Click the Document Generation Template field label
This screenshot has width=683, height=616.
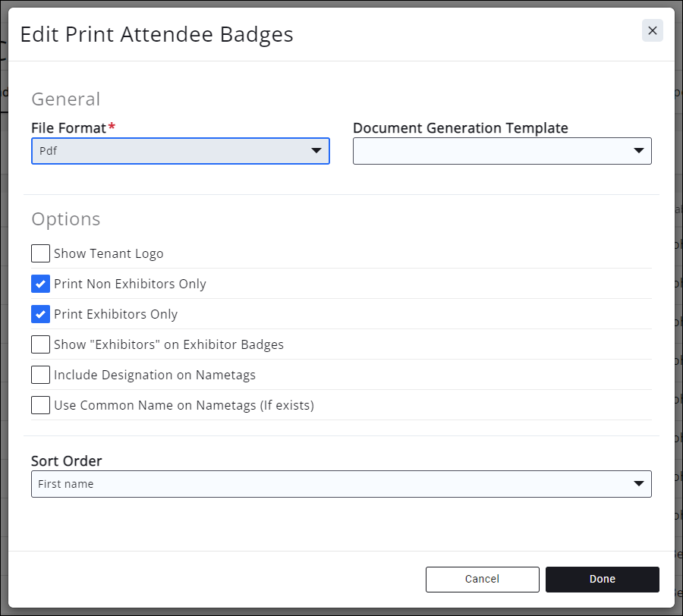[460, 127]
